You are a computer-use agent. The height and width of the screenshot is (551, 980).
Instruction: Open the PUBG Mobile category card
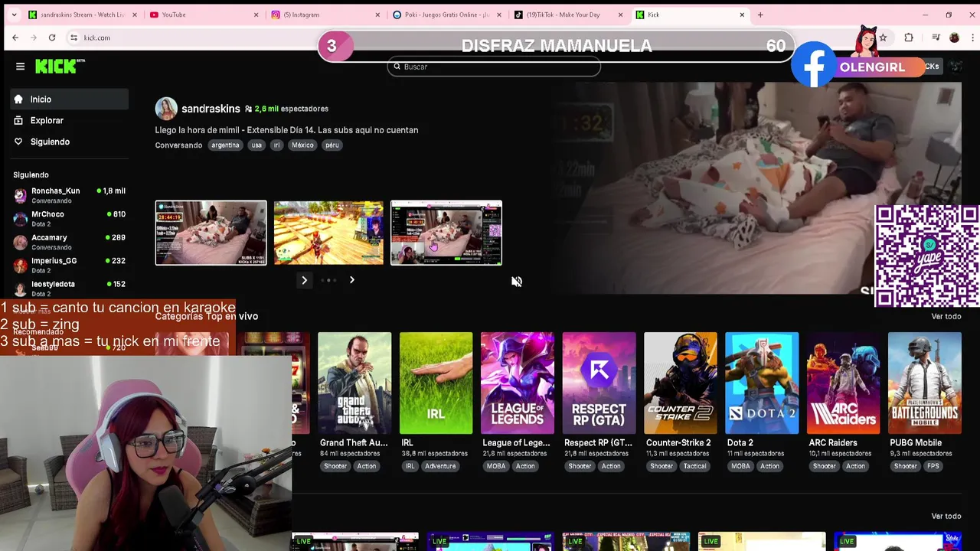tap(925, 383)
